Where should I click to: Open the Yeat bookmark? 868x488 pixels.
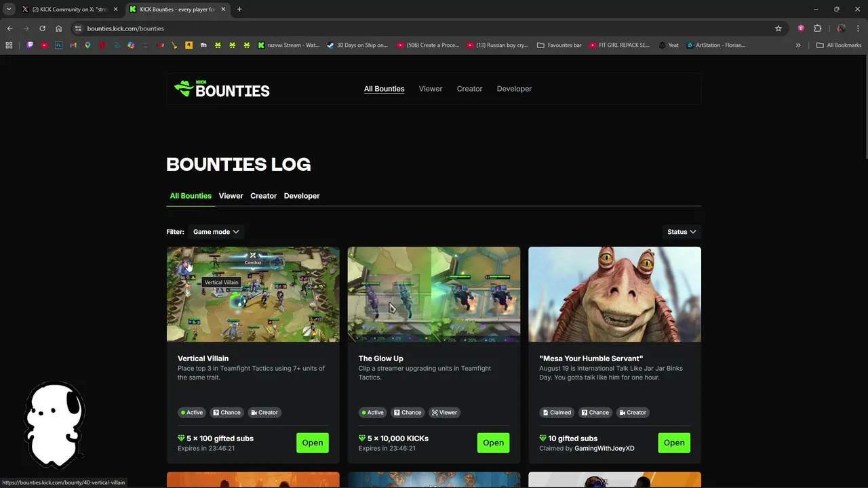point(667,45)
